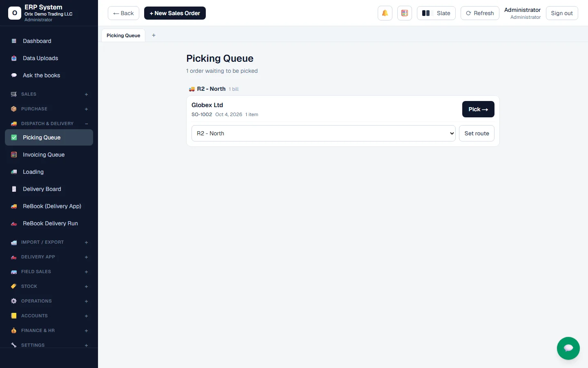Open the Loading page

[49, 172]
